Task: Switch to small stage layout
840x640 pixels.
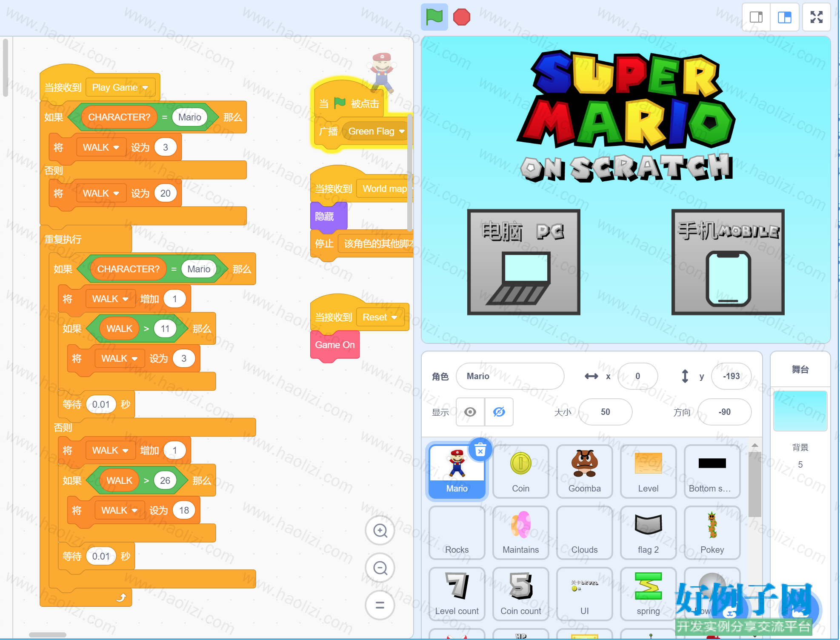Action: (756, 17)
